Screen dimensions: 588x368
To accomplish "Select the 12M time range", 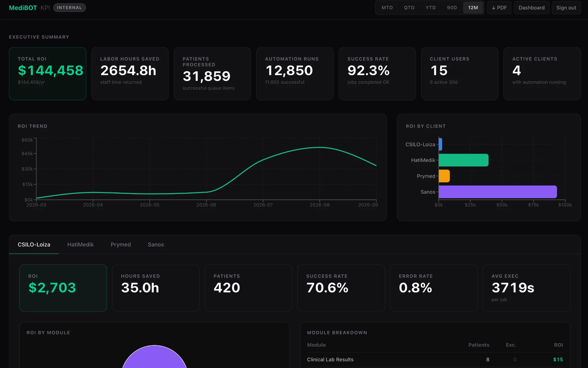I will (x=473, y=8).
